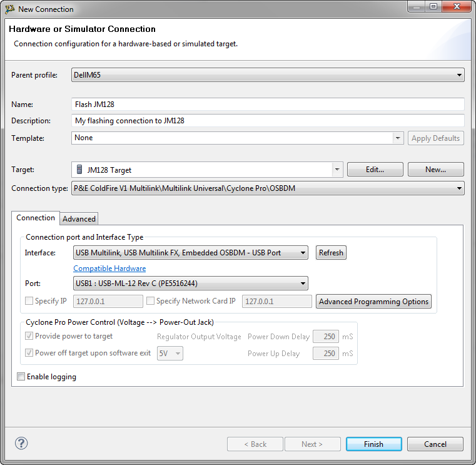Viewport: 476px width, 465px height.
Task: Open Advanced Programming Options
Action: (x=373, y=302)
